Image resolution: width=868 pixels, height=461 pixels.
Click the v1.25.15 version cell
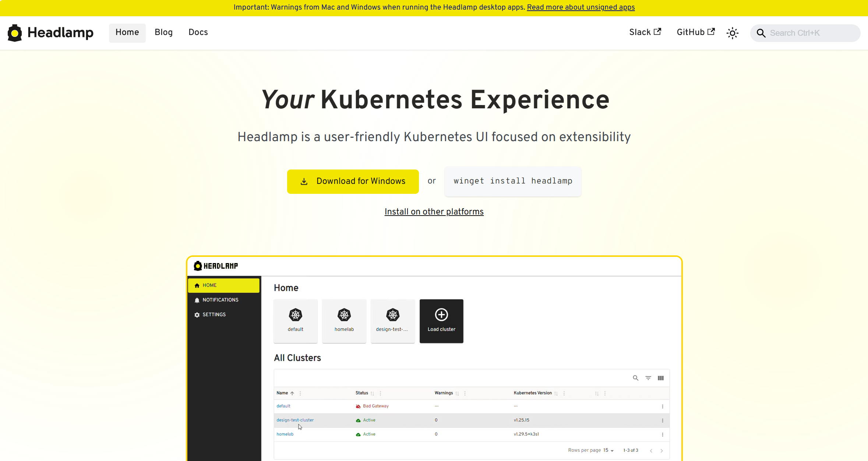click(x=522, y=420)
